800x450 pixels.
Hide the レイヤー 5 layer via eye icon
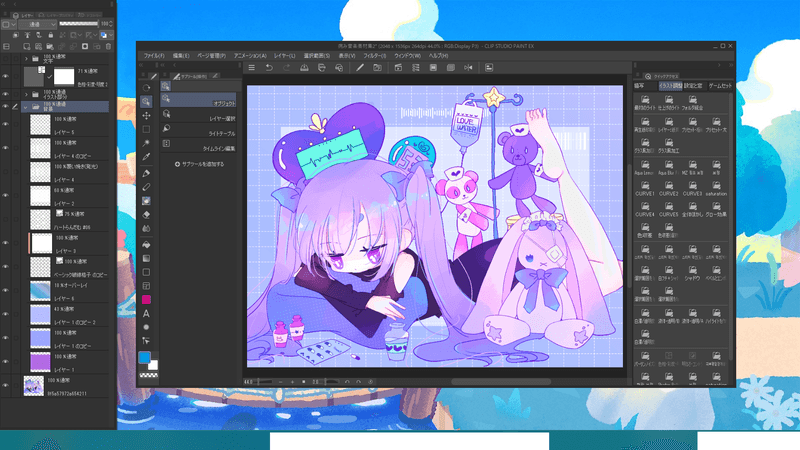6,126
